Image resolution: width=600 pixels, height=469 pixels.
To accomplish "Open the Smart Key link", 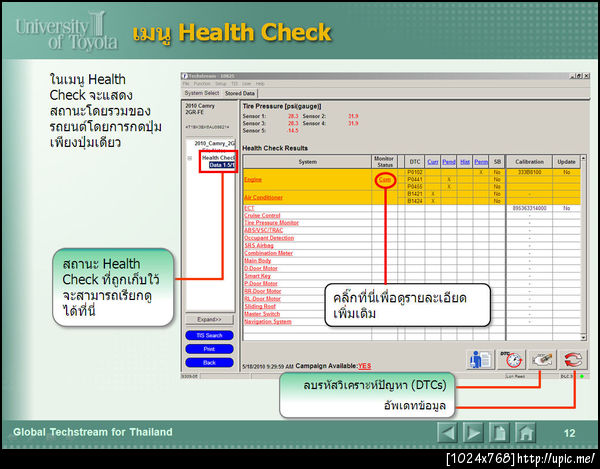I will pyautogui.click(x=258, y=276).
